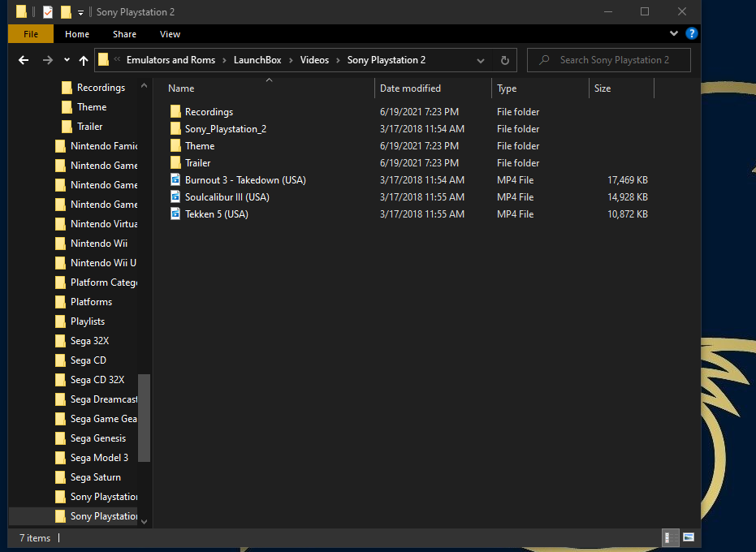Image resolution: width=756 pixels, height=552 pixels.
Task: Click the Sony Playstation 2 breadcrumb
Action: point(387,60)
